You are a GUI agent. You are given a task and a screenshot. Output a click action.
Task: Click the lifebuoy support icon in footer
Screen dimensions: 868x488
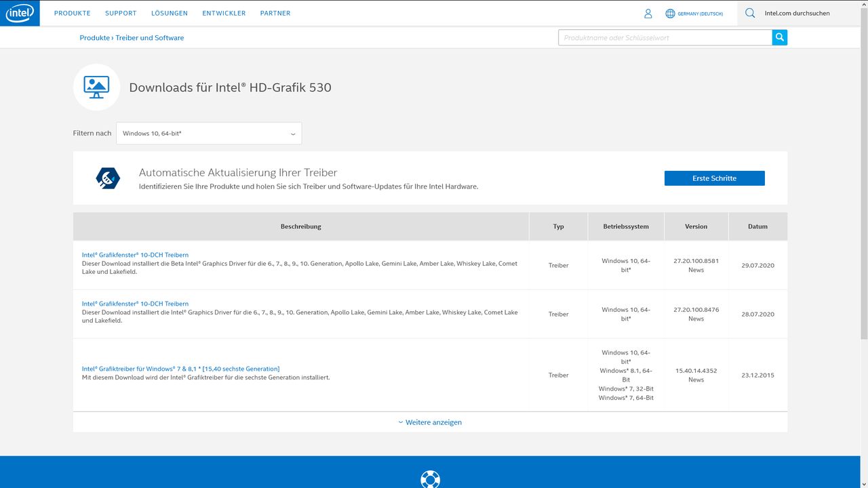click(x=430, y=479)
